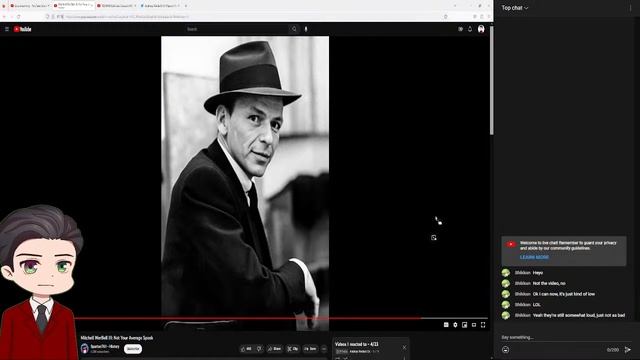Open the player settings gear
This screenshot has height=360, width=640.
[456, 325]
